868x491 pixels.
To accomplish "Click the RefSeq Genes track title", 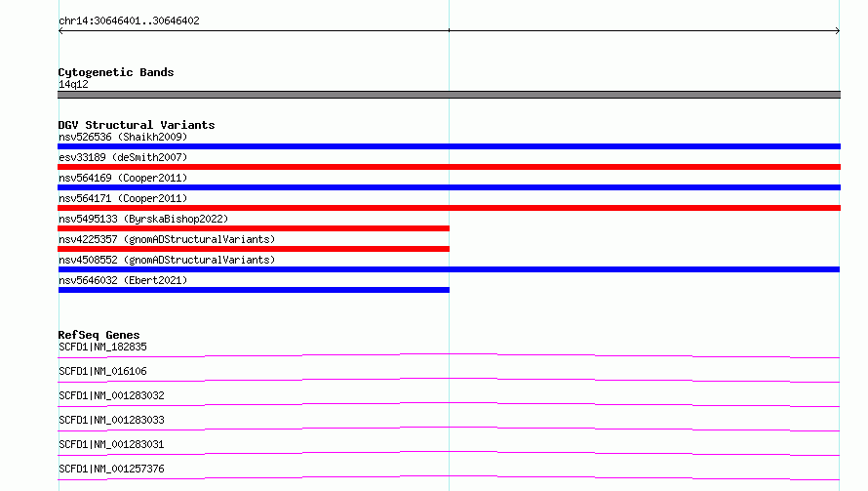I will coord(99,335).
